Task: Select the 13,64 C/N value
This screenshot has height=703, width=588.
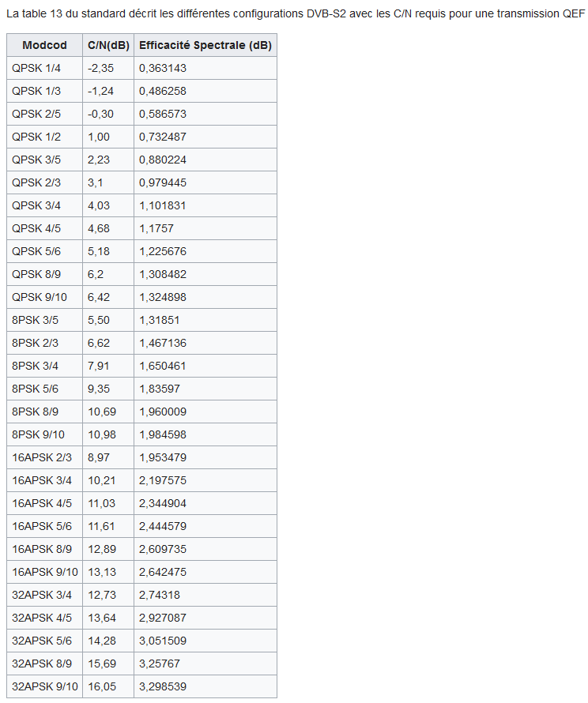Action: tap(101, 618)
